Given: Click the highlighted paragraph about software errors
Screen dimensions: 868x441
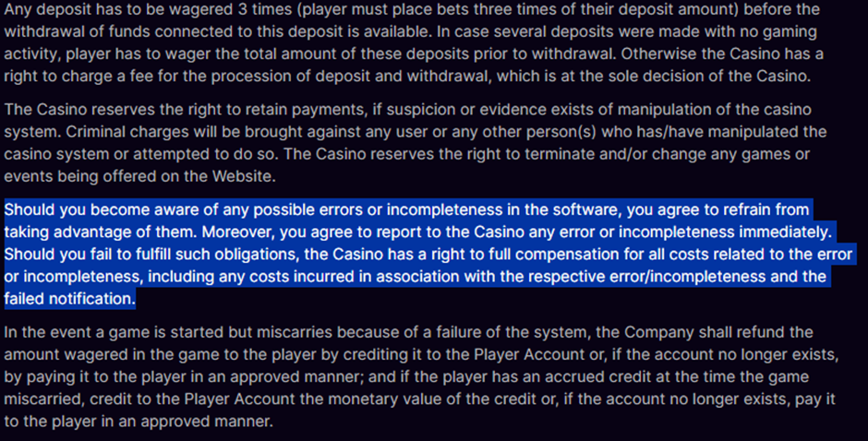Looking at the screenshot, I should click(x=429, y=254).
